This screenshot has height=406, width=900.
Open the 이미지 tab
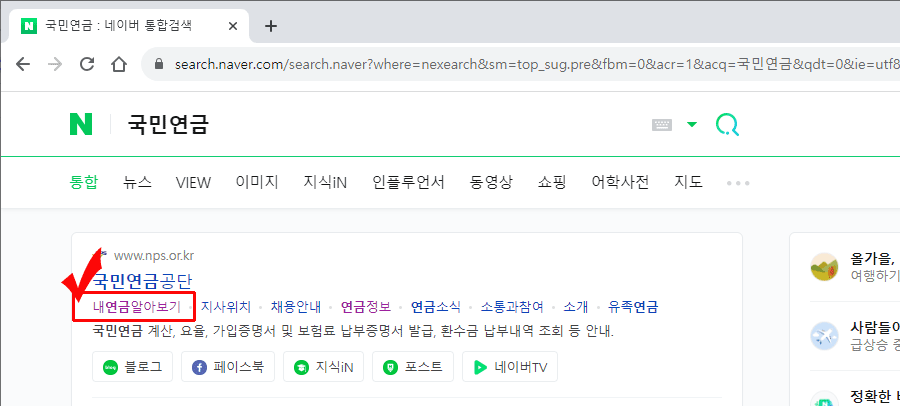pos(257,183)
